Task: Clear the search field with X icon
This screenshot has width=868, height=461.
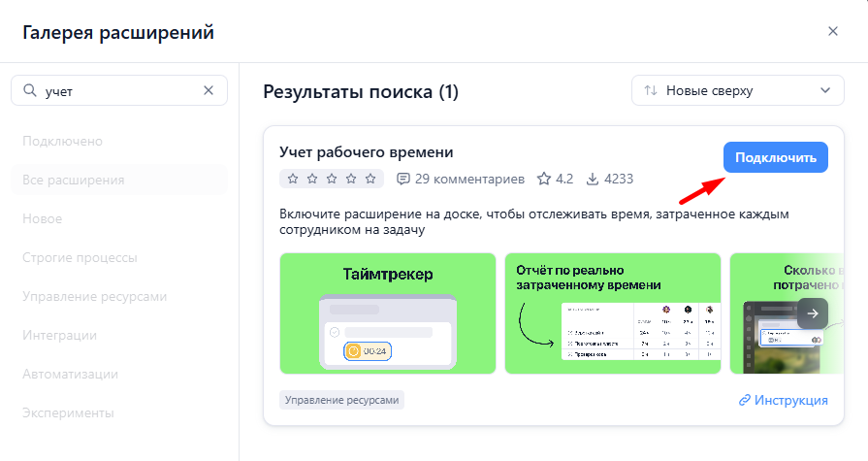Action: pos(209,90)
